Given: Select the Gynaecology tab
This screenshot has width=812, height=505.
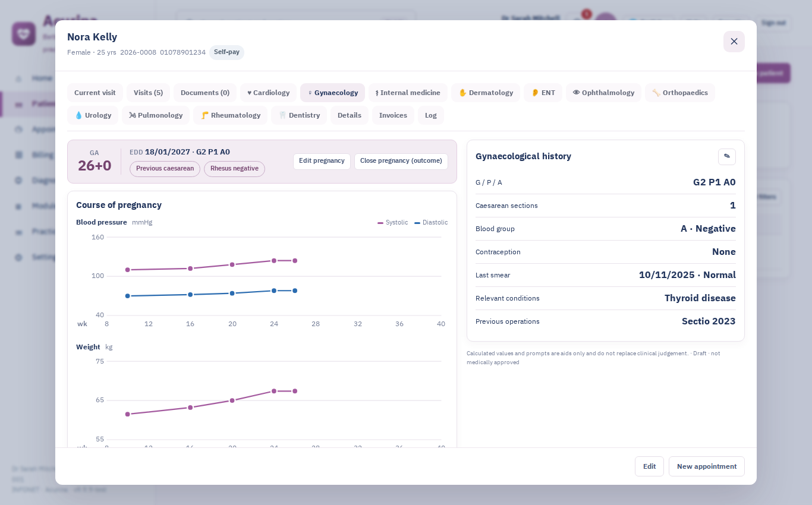Looking at the screenshot, I should pyautogui.click(x=332, y=93).
